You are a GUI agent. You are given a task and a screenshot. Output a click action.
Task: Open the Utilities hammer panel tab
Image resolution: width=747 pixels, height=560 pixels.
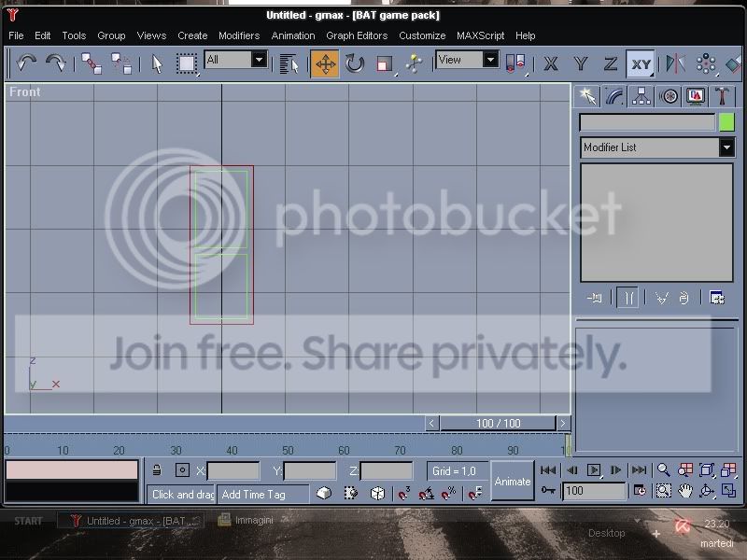(x=722, y=97)
